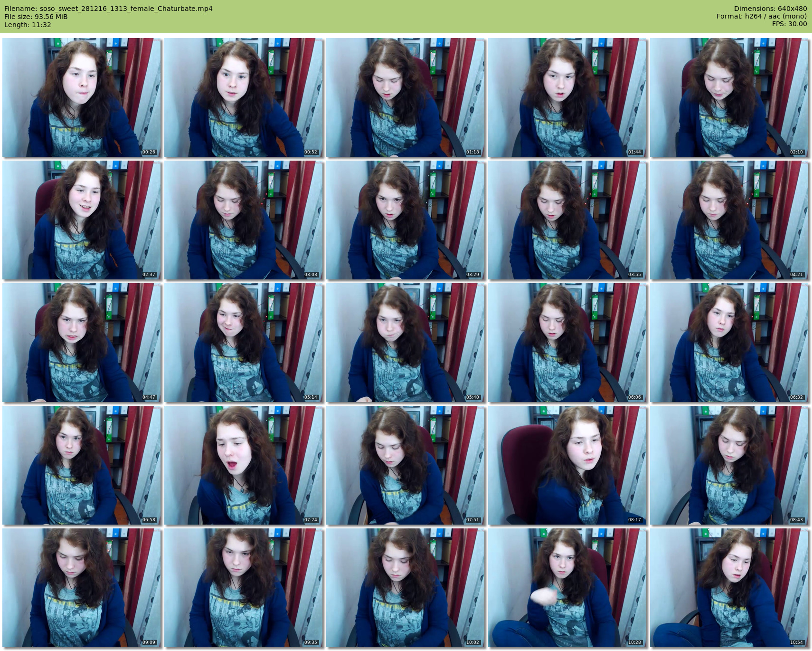The height and width of the screenshot is (651, 812).
Task: Pick the frame at 08:17
Action: click(567, 465)
